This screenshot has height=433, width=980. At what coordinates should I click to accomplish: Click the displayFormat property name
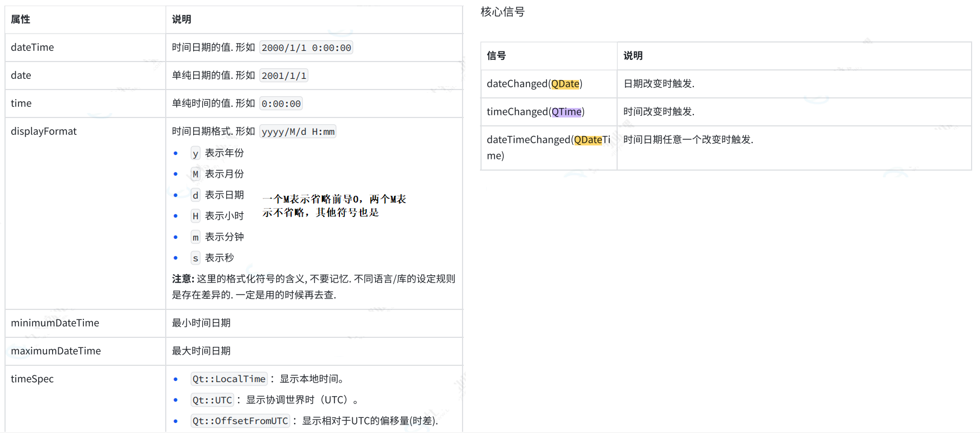click(x=44, y=131)
